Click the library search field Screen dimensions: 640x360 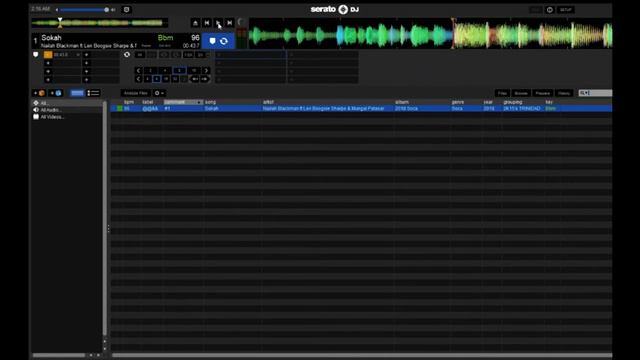pyautogui.click(x=595, y=93)
